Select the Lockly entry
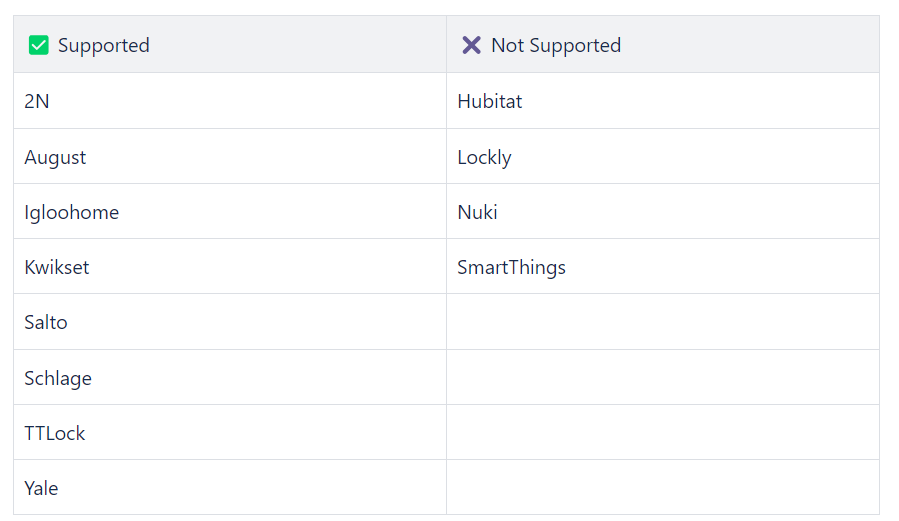Screen dimensions: 899x521 pyautogui.click(x=663, y=156)
